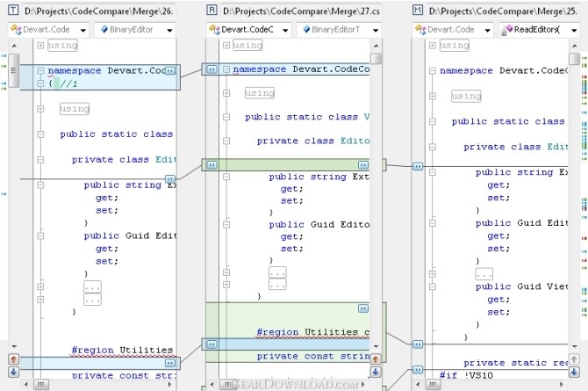Expand the indented using block in middle pane
The height and width of the screenshot is (391, 588).
coord(226,93)
